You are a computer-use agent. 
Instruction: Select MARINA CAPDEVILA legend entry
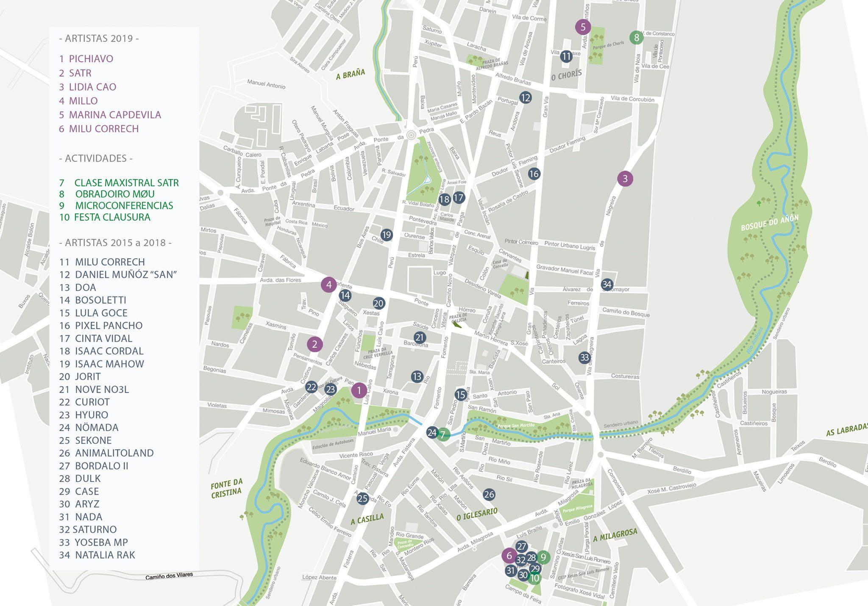[114, 115]
